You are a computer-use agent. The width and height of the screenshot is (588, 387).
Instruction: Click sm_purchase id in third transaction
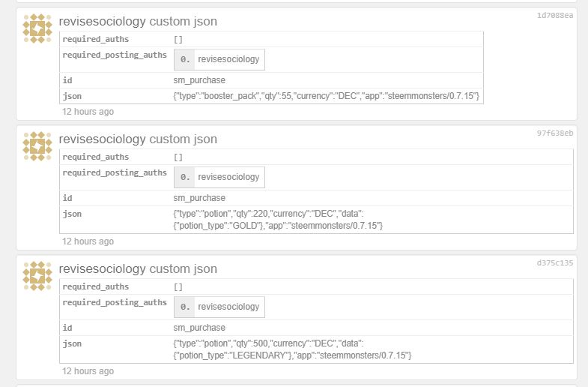199,328
